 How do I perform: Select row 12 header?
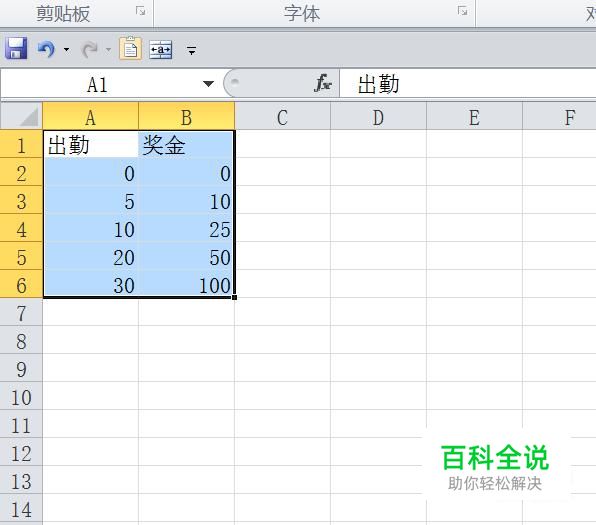tap(21, 452)
